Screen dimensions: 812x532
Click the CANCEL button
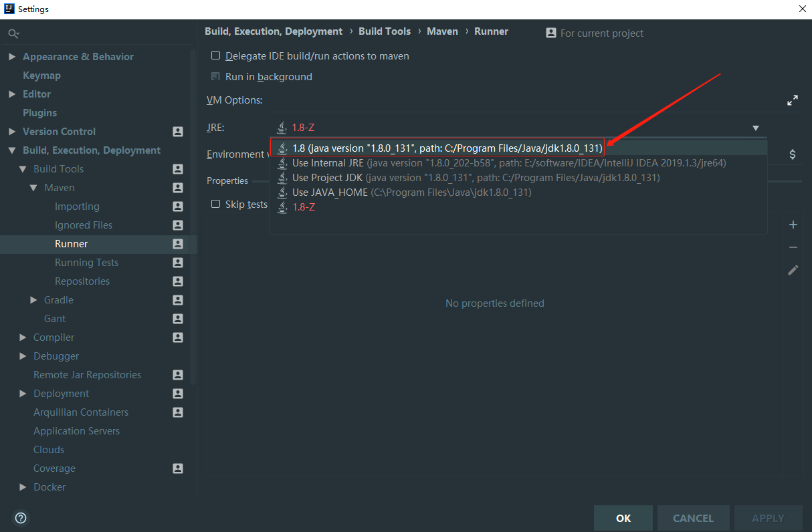coord(693,518)
